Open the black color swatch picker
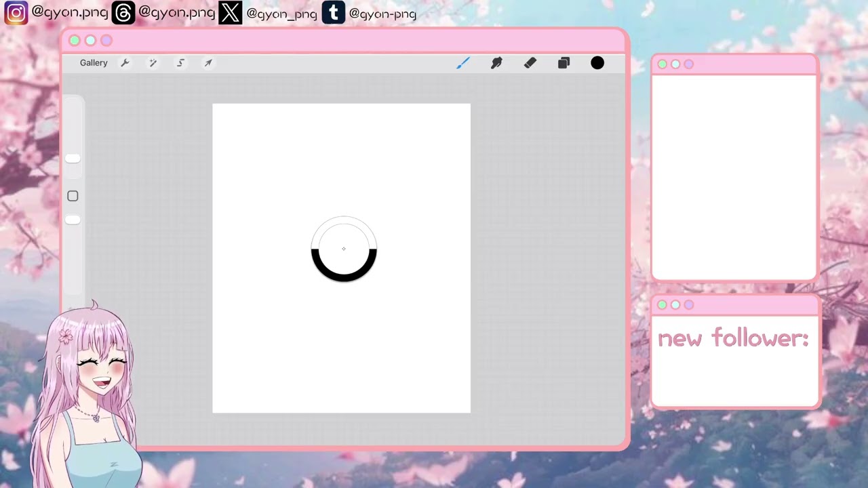 (597, 63)
